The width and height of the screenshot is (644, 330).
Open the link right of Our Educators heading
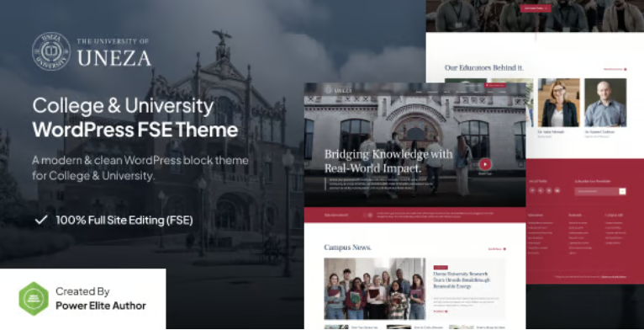[x=615, y=69]
